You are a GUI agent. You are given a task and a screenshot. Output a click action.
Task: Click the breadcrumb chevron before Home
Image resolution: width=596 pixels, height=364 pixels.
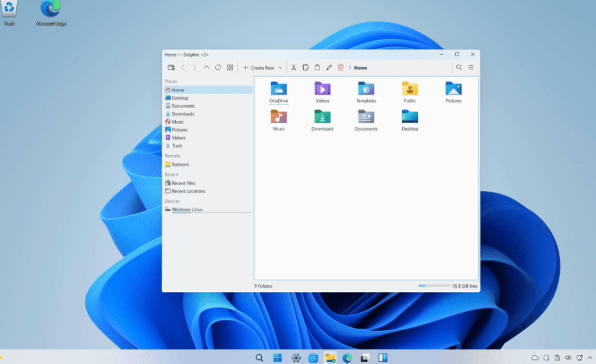[x=350, y=68]
